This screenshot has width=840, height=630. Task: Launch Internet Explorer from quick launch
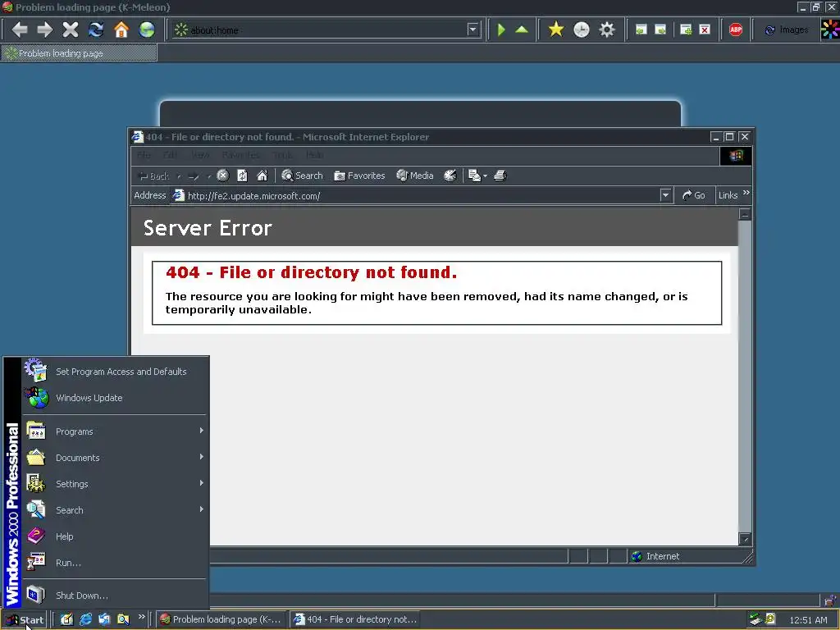[x=85, y=619]
